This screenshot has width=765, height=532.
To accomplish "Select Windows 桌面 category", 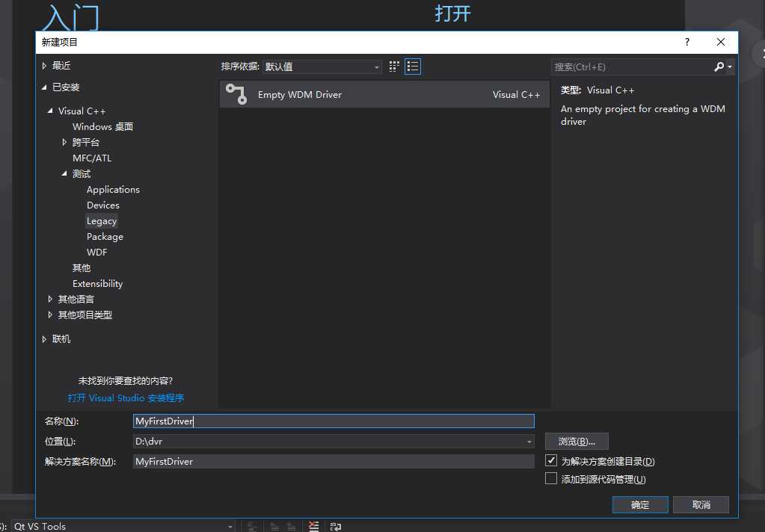I will point(103,127).
